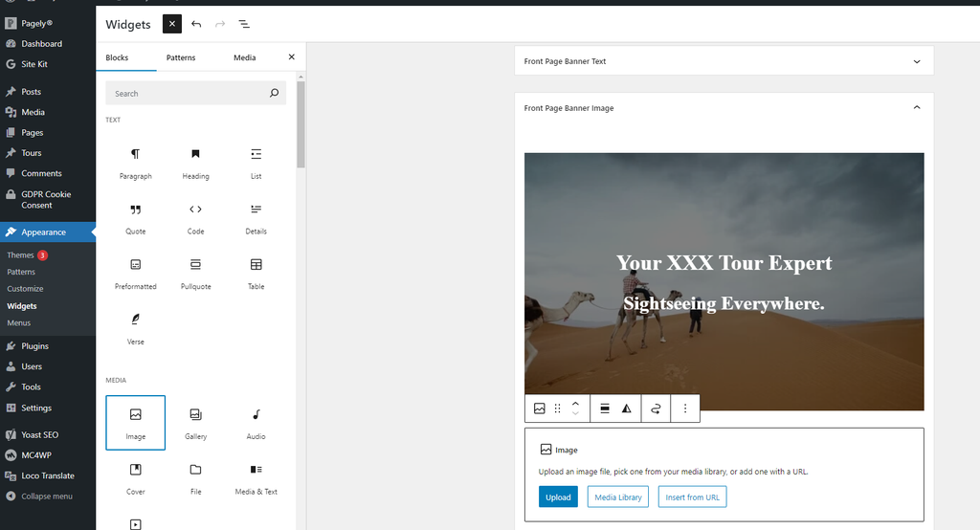Open Themes submenu link

tap(20, 255)
